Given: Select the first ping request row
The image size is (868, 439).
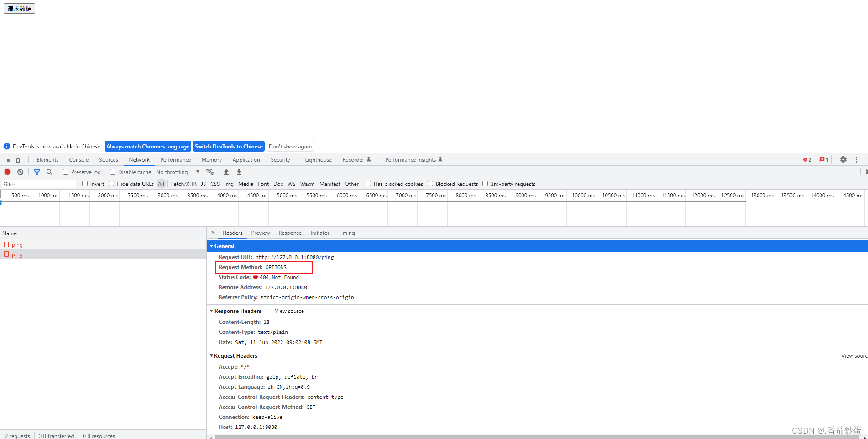Looking at the screenshot, I should pyautogui.click(x=103, y=244).
